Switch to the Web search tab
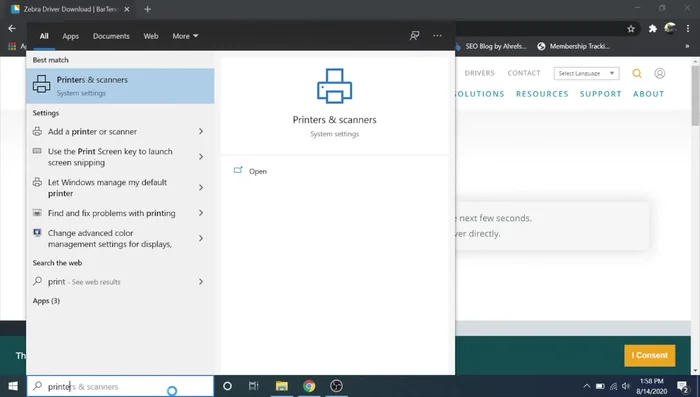700x397 pixels. point(151,36)
